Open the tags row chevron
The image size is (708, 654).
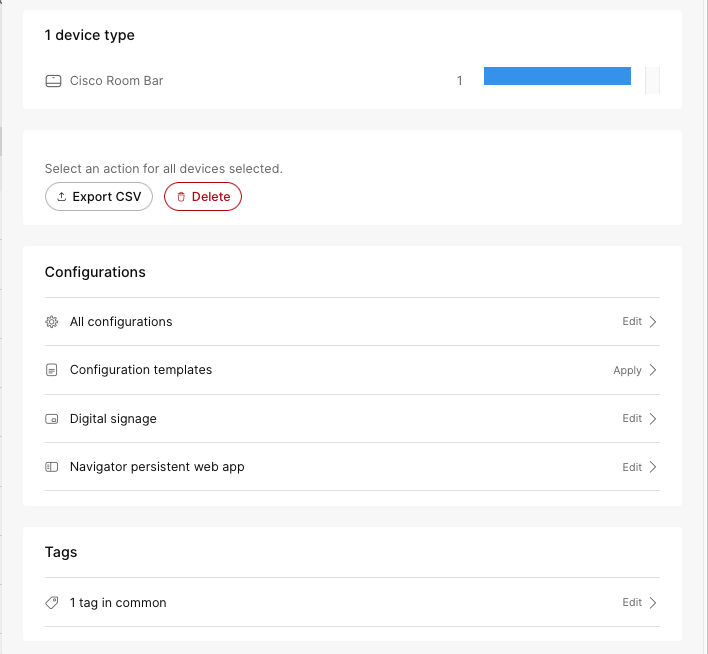[653, 603]
